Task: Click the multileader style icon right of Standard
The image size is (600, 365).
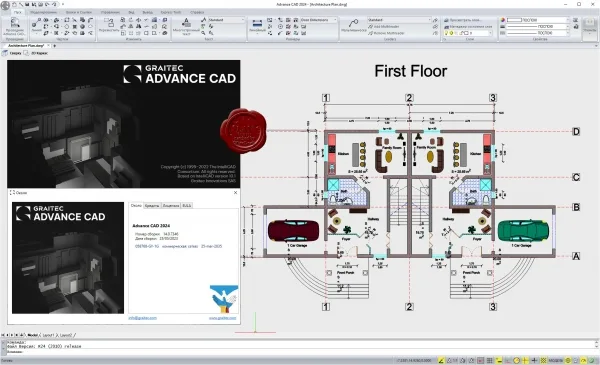Action: point(435,20)
